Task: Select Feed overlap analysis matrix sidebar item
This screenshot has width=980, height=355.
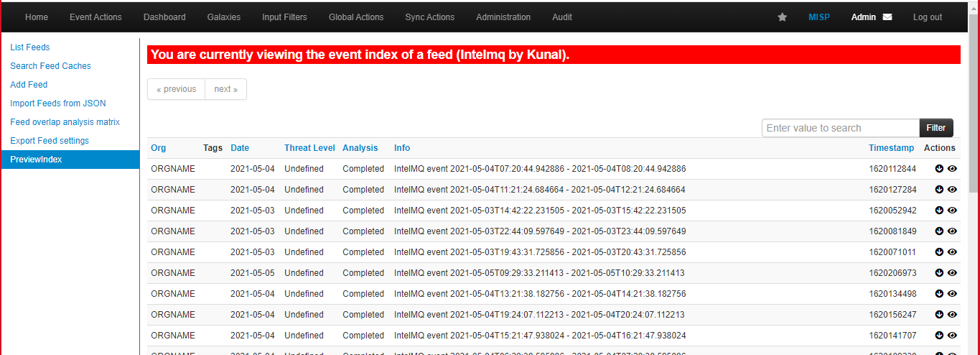Action: tap(65, 122)
